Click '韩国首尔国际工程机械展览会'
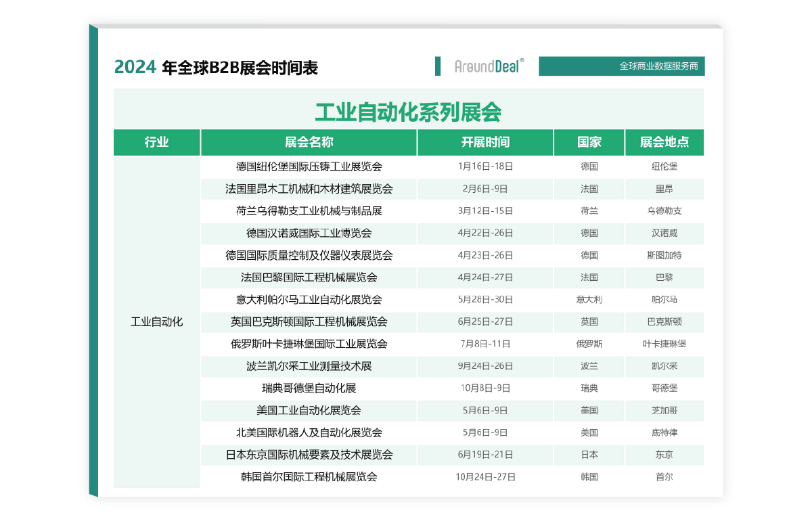The height and width of the screenshot is (521, 812). (x=309, y=476)
